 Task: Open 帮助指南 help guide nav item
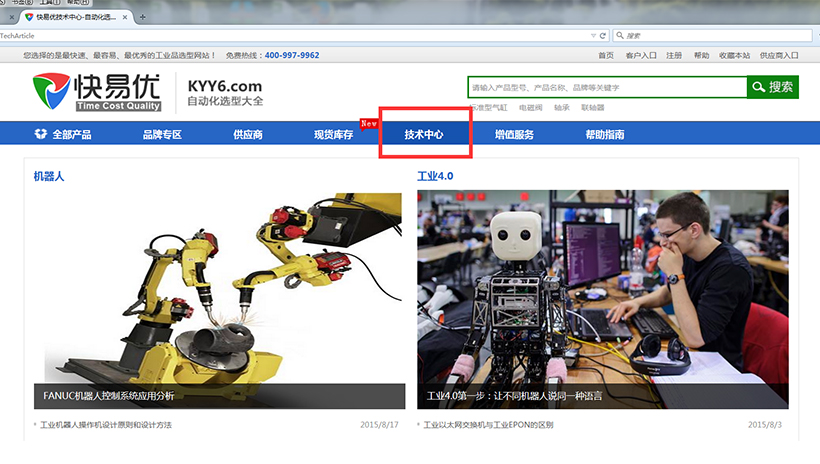click(605, 134)
